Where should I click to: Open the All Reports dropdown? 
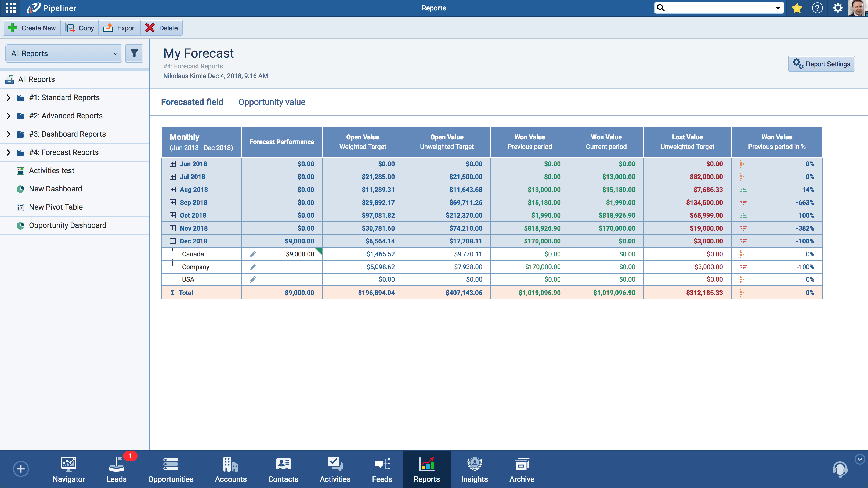tap(64, 53)
